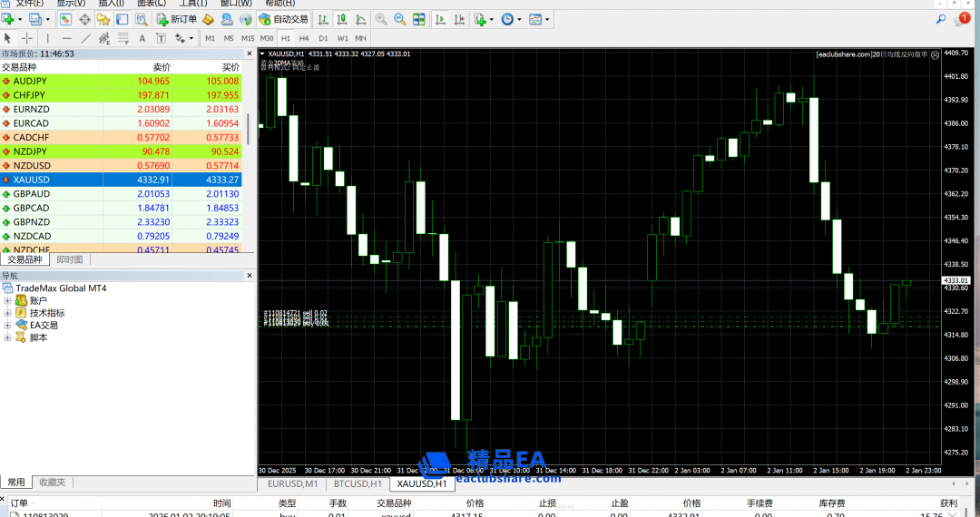Screen dimensions: 980x517
Task: Expand the EA交易 tree node
Action: (x=8, y=325)
